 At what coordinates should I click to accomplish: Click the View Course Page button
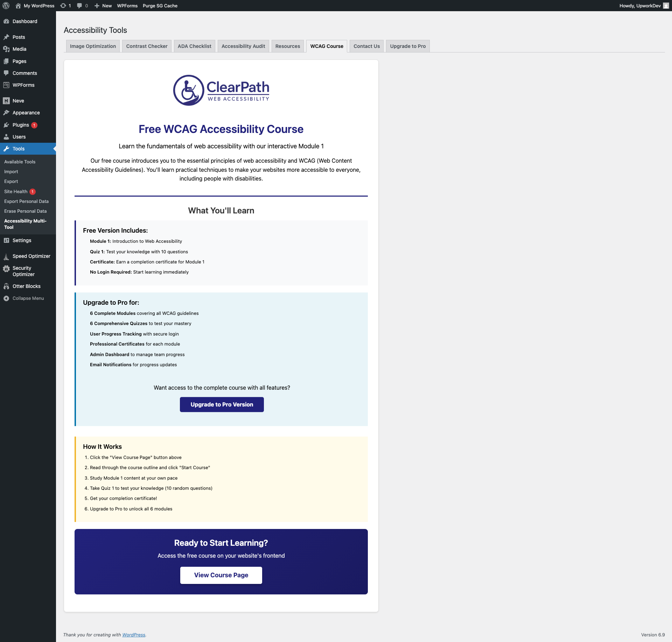tap(221, 575)
